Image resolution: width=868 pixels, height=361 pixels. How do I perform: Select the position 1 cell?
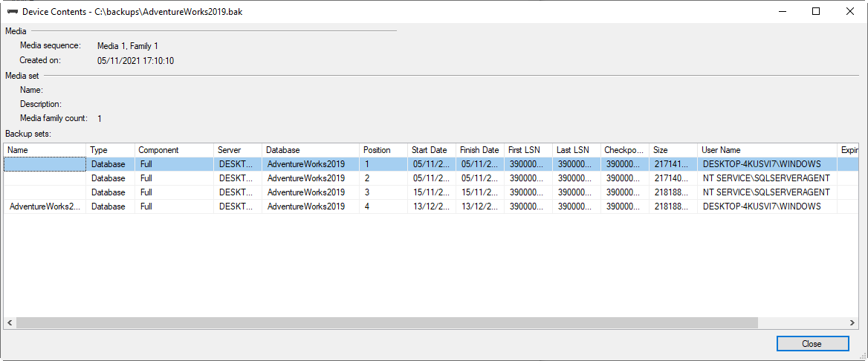pos(383,164)
